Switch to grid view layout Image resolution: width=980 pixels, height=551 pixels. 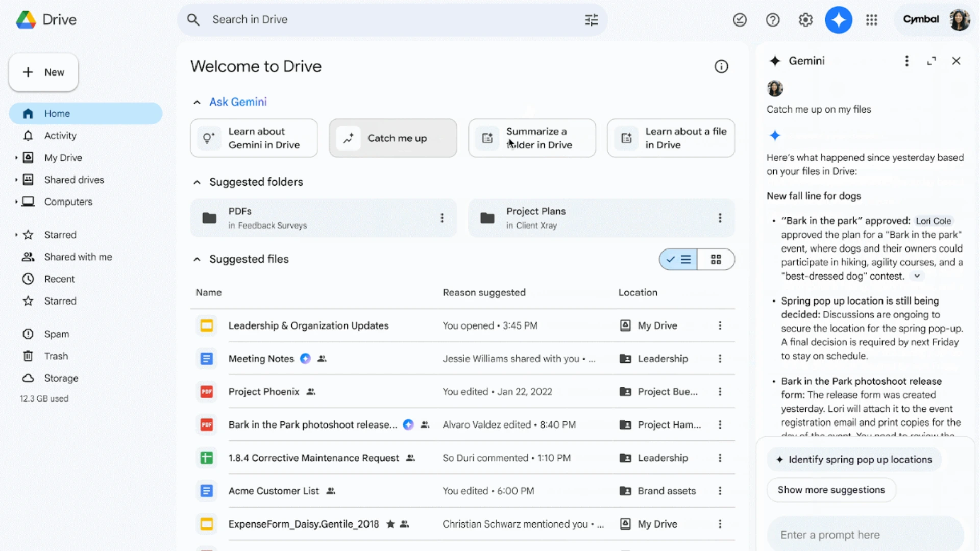(716, 260)
